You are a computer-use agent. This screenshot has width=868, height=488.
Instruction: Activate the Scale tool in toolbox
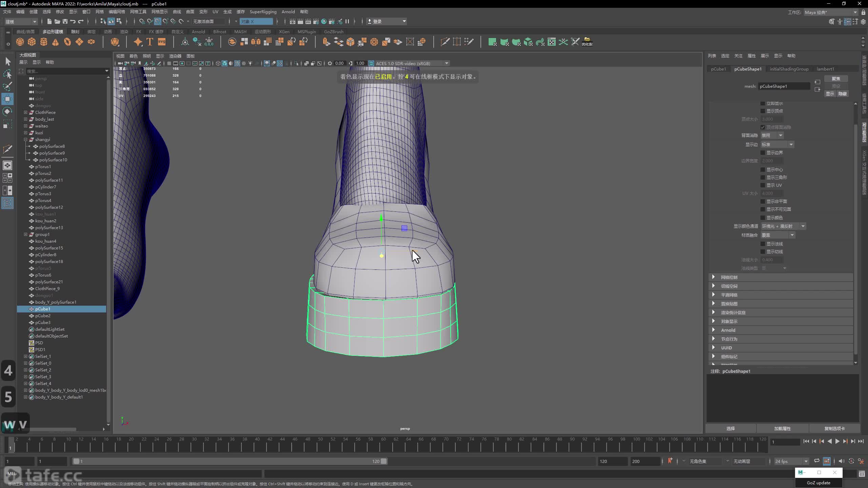tap(7, 124)
